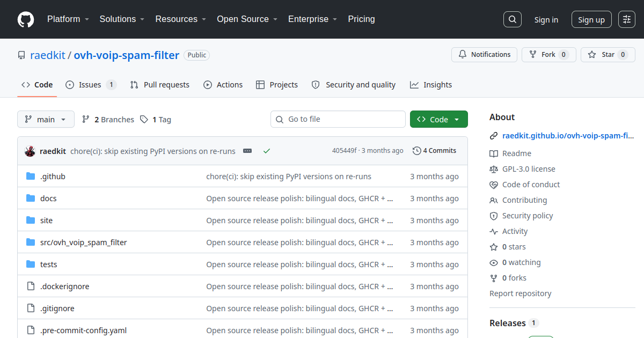644x338 pixels.
Task: Click Report repository link
Action: [521, 293]
